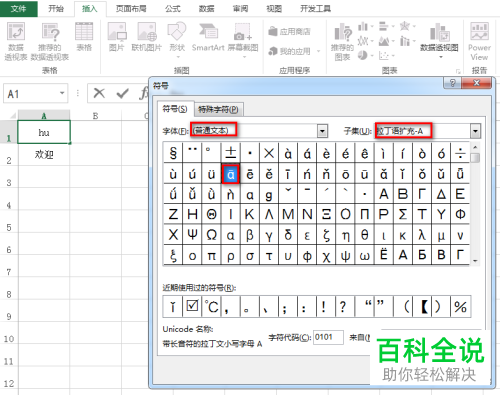Image resolution: width=500 pixels, height=395 pixels.
Task: Cancel formula bar entry with X
Action: [x=99, y=93]
